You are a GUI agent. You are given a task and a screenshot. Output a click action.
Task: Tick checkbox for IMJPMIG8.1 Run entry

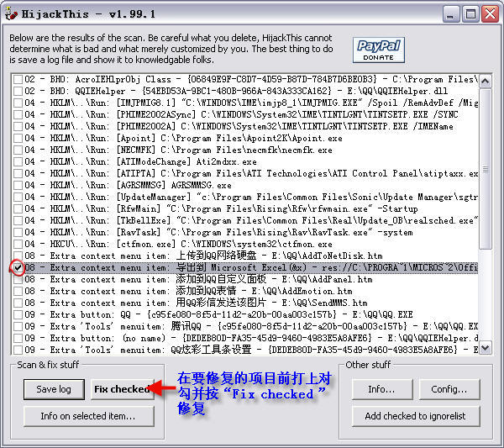18,103
